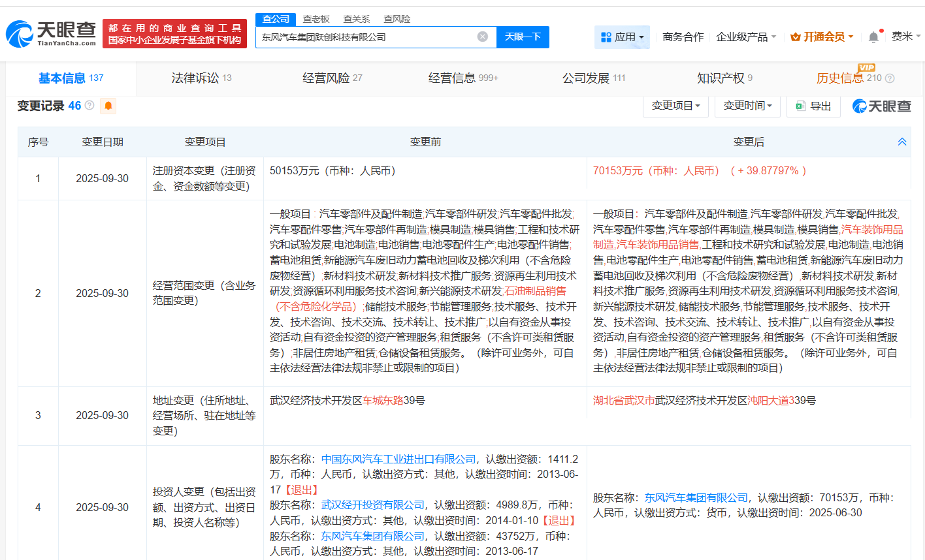Open the 变更时间 filter dropdown
Viewport: 925px width, 560px height.
coord(747,105)
